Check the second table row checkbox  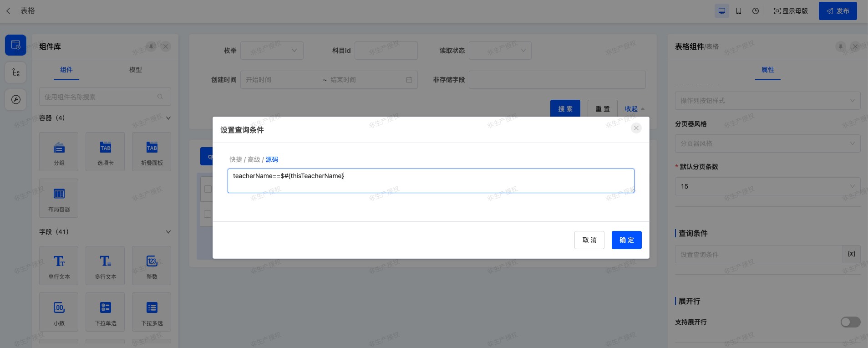[x=208, y=214]
